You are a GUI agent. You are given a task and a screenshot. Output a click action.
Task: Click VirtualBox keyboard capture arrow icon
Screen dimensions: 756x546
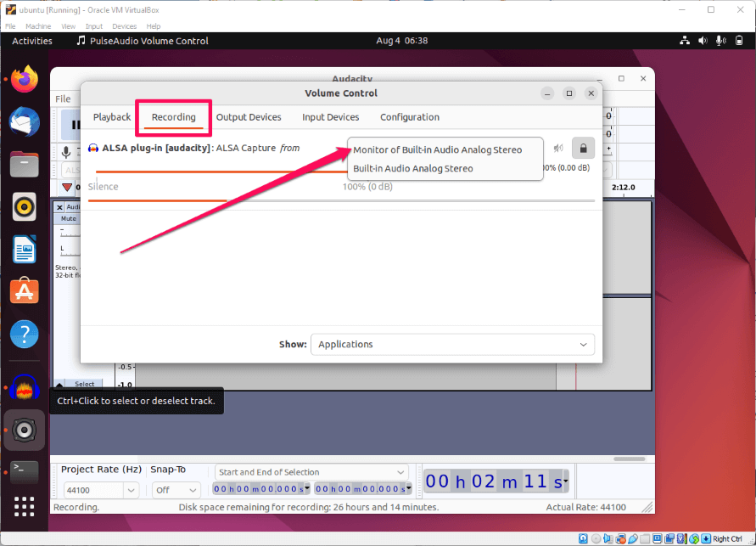pos(706,538)
